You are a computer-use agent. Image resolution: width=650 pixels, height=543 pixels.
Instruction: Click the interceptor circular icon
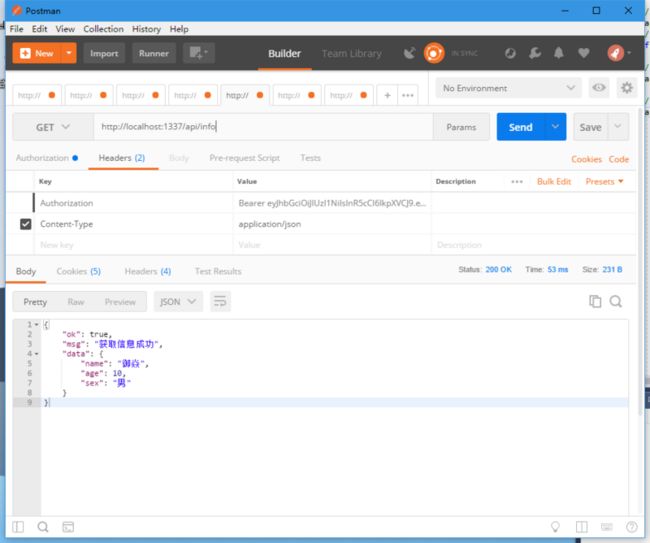click(510, 53)
